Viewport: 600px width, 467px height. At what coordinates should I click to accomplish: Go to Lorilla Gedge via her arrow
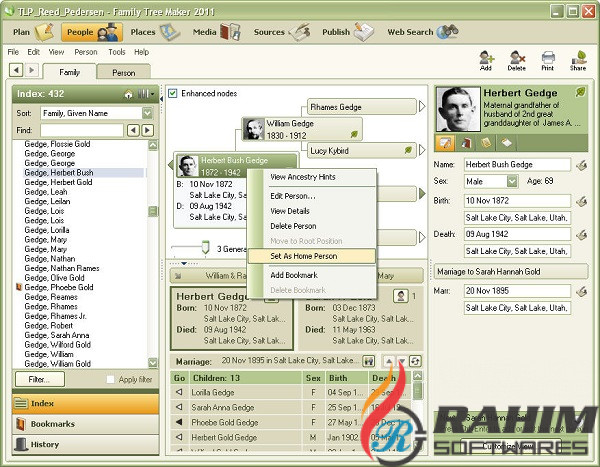click(179, 392)
